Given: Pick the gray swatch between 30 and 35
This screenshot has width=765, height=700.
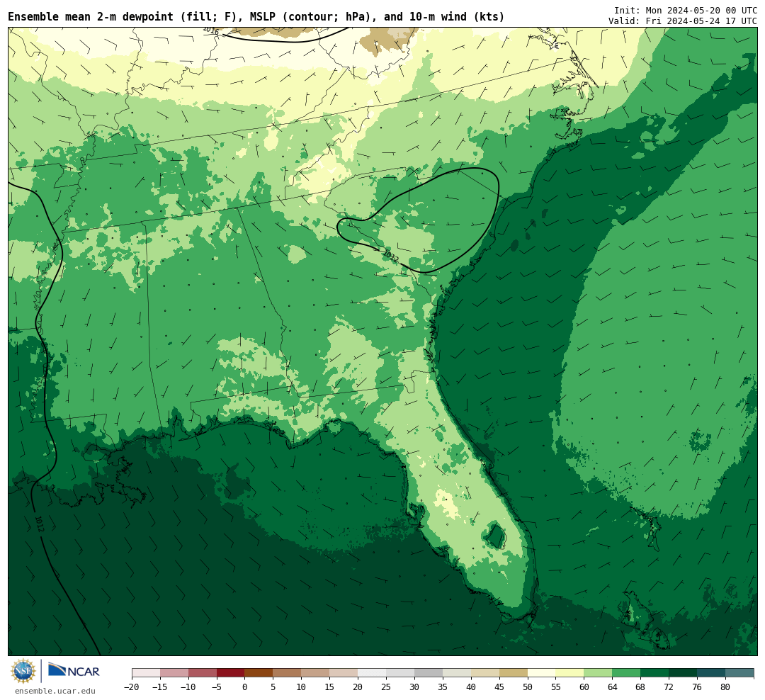Looking at the screenshot, I should (x=429, y=673).
